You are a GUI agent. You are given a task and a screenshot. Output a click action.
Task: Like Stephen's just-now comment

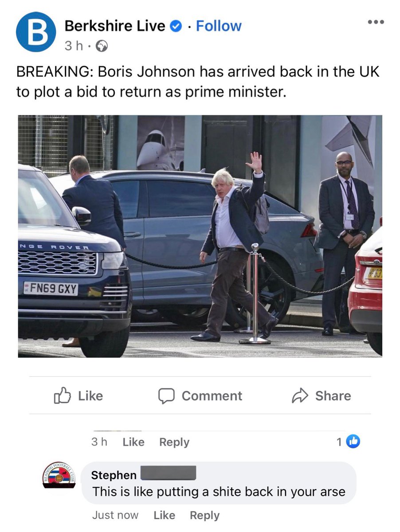(164, 515)
